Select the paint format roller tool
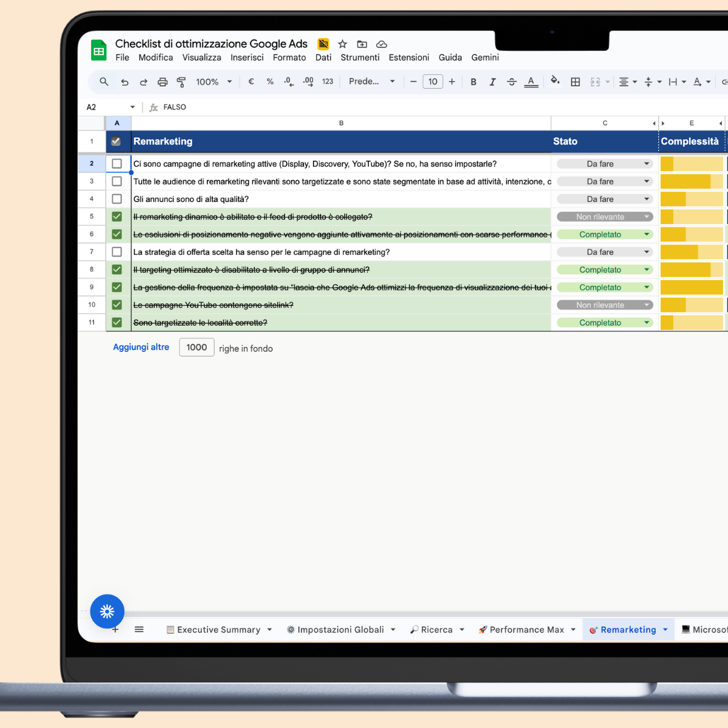 tap(181, 82)
